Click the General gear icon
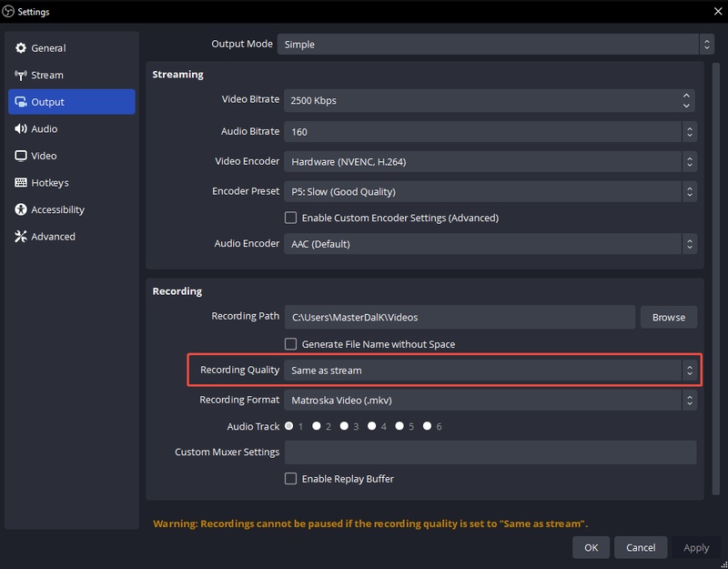Viewport: 728px width, 569px height. coord(20,48)
